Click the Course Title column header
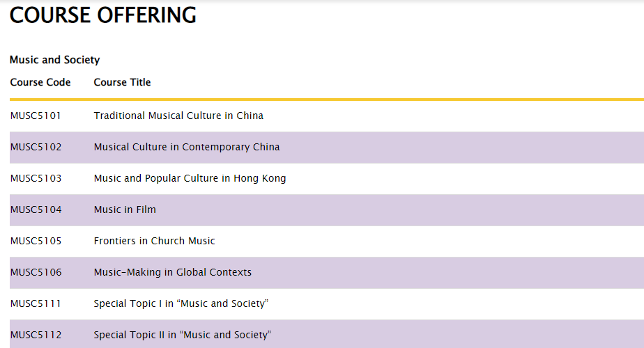The image size is (644, 348). [122, 82]
